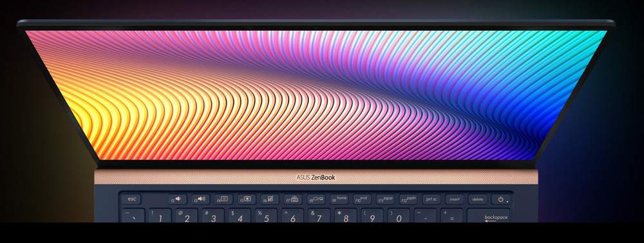
Task: Click the backspace key
Action: [x=488, y=215]
